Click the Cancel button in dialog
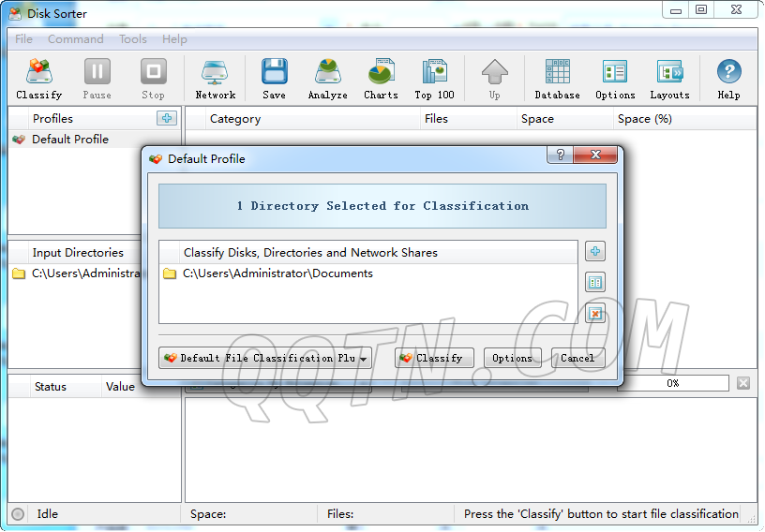Viewport: 765px width, 532px height. pyautogui.click(x=577, y=358)
